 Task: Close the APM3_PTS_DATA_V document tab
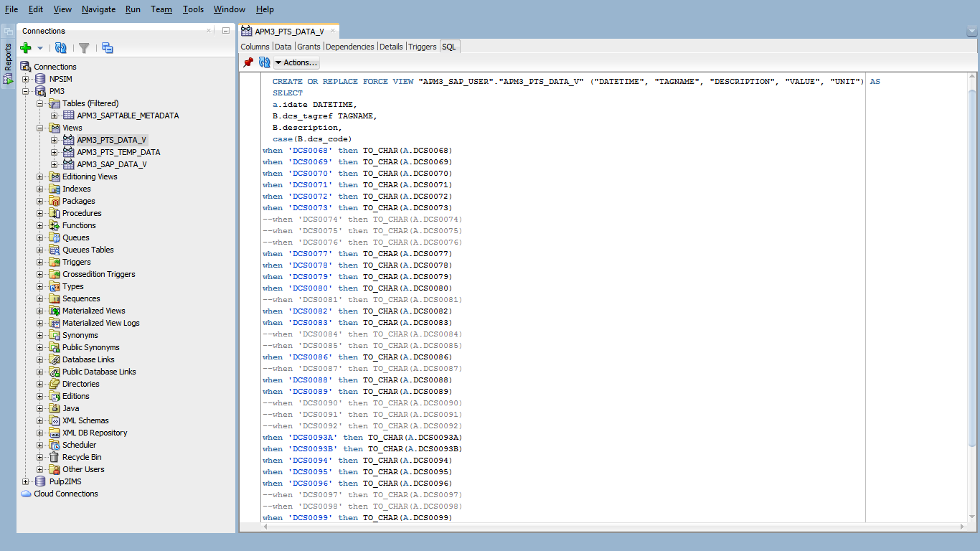[333, 31]
